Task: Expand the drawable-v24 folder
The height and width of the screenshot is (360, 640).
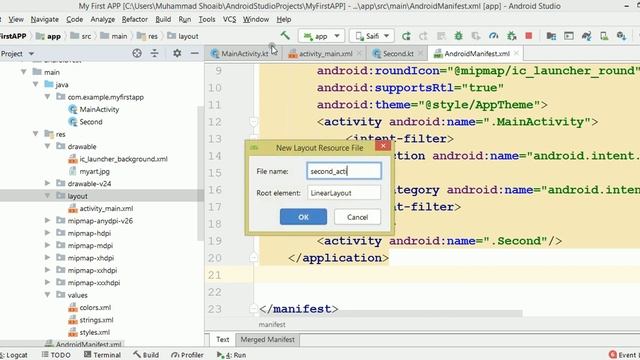Action: click(47, 183)
